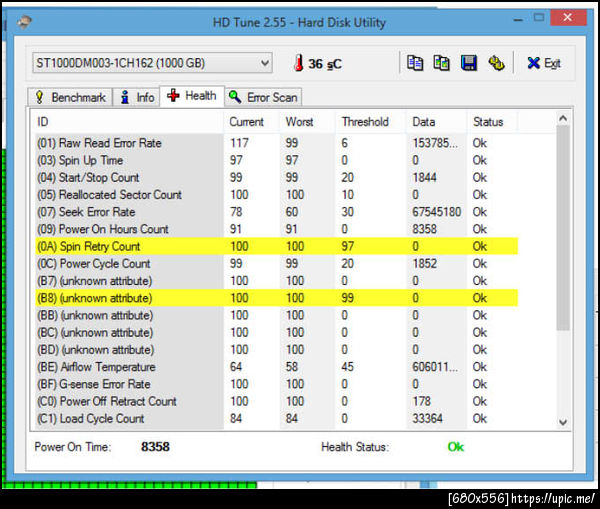Click the Worst column header

click(x=308, y=122)
